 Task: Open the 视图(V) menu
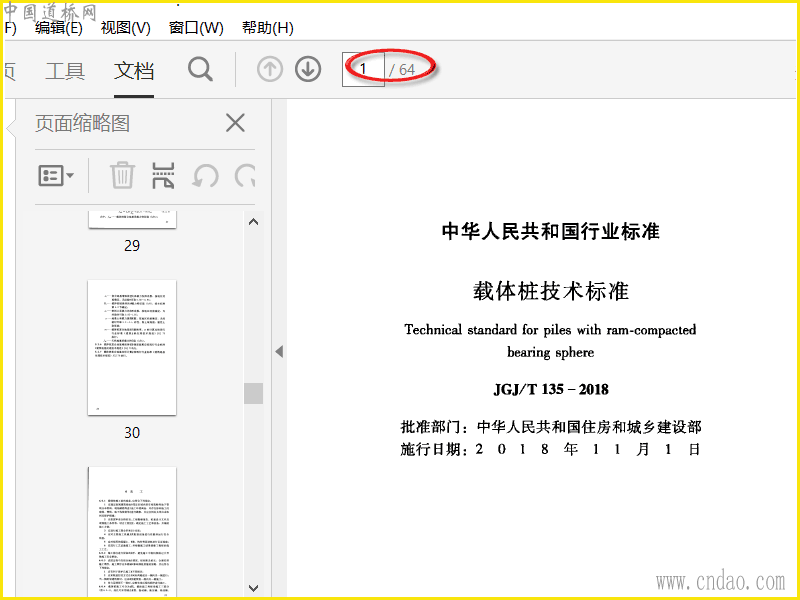point(126,28)
